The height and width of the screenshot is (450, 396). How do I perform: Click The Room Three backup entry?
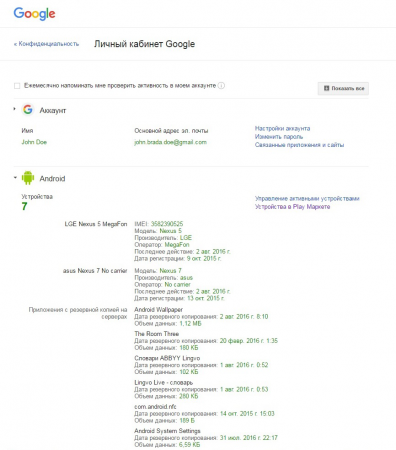157,334
